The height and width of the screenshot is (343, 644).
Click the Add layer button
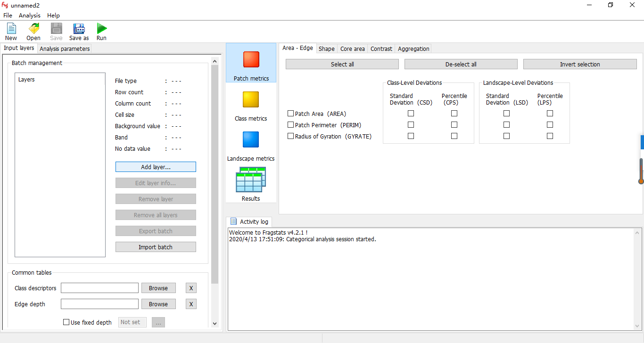tap(156, 166)
